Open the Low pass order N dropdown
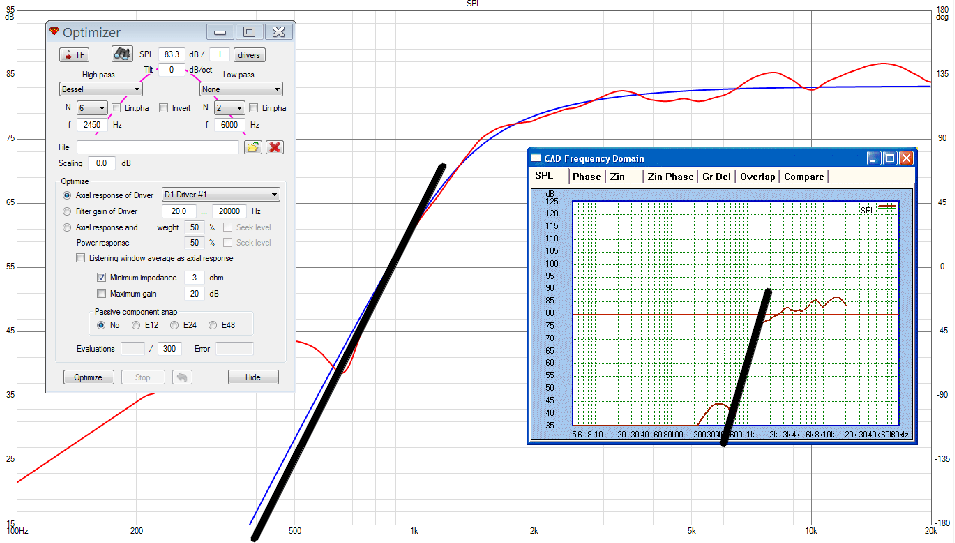This screenshot has width=955, height=543. pos(229,108)
